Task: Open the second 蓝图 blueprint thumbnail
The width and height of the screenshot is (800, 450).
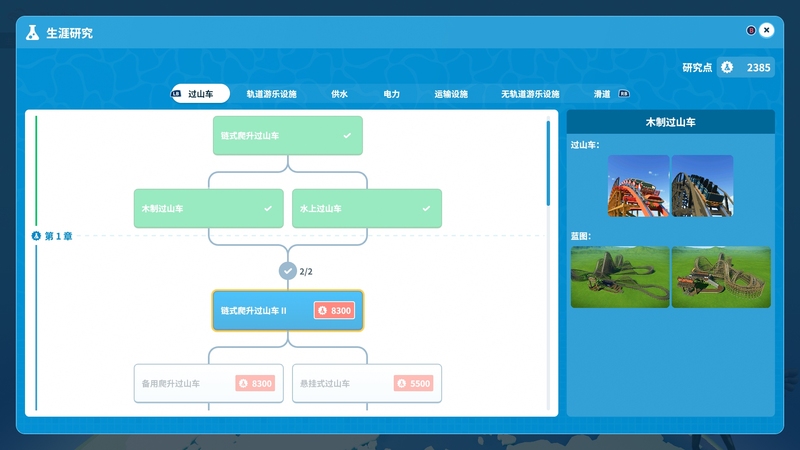Action: tap(721, 277)
